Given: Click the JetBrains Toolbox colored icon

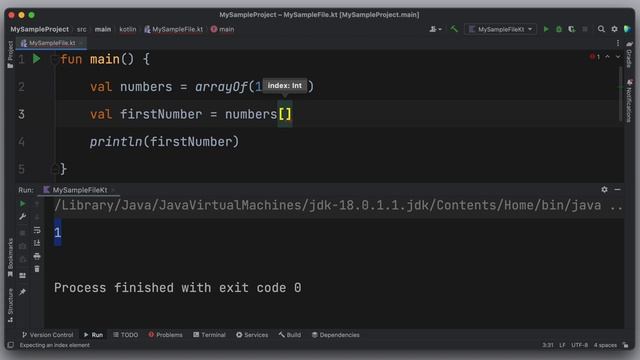Looking at the screenshot, I should (x=627, y=29).
